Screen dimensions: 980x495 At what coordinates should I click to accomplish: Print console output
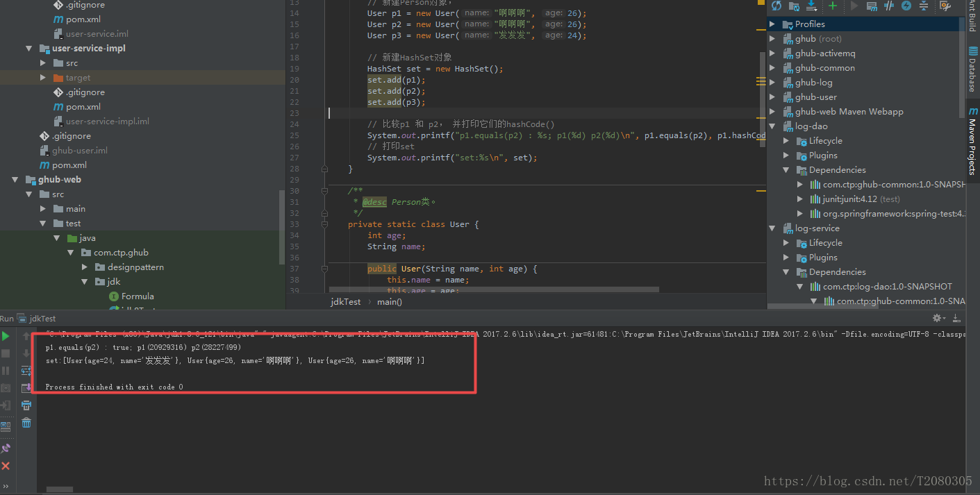pyautogui.click(x=26, y=405)
